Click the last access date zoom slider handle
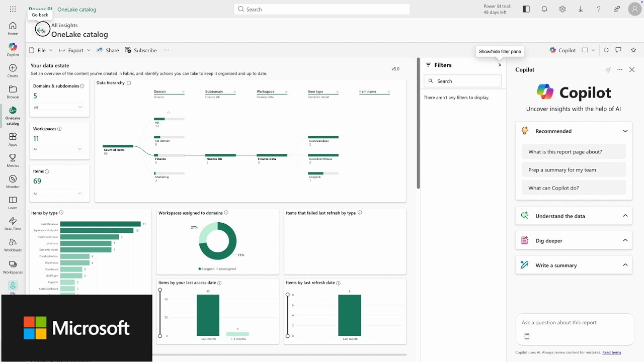644x362 pixels. pos(160,290)
